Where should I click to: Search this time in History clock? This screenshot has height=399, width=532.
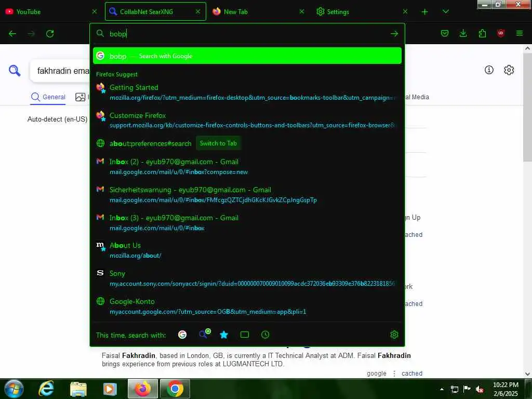point(265,335)
